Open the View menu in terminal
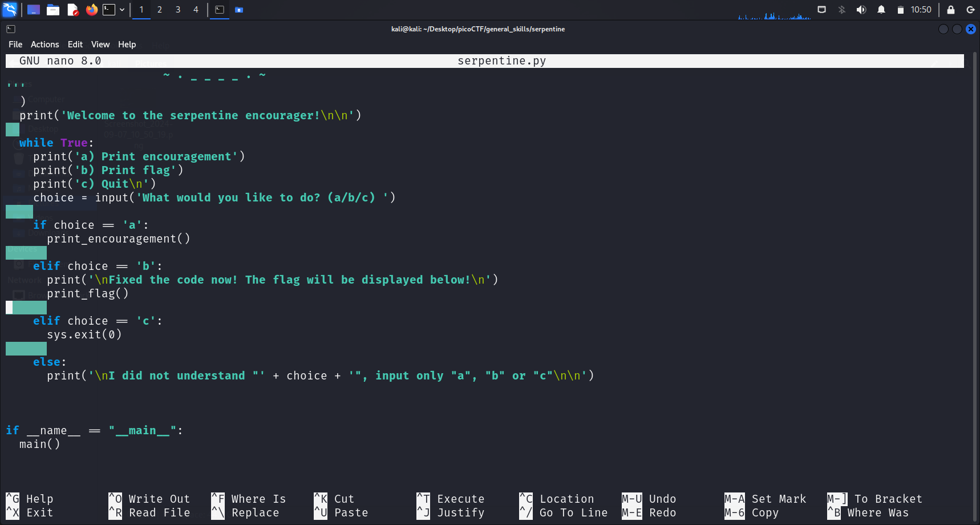Image resolution: width=980 pixels, height=525 pixels. [100, 45]
